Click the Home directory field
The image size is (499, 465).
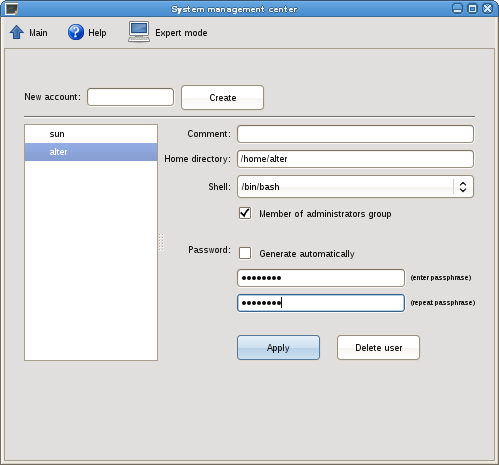[x=355, y=159]
